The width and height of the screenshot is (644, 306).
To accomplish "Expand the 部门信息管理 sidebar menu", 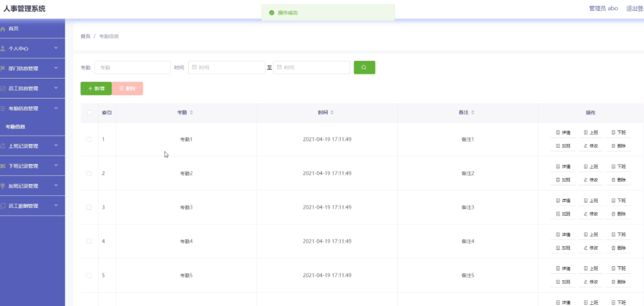I will click(33, 68).
